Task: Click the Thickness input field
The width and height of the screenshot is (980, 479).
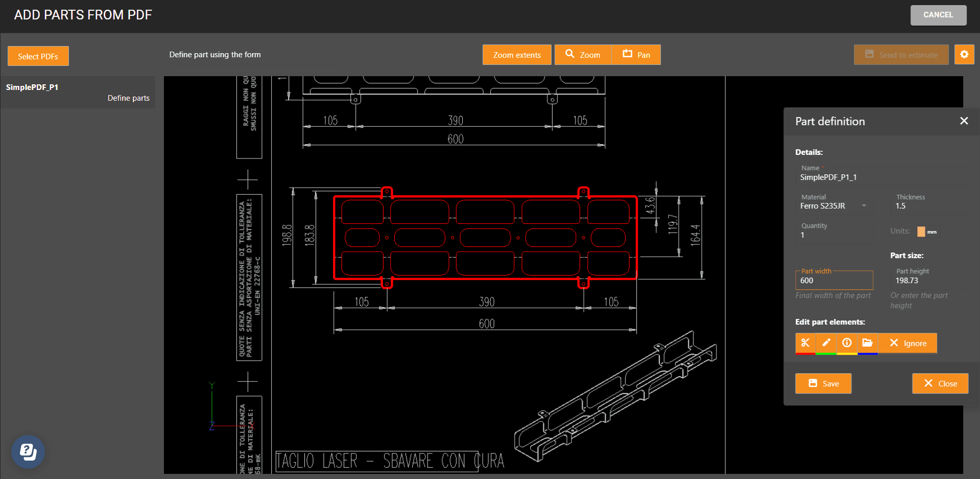Action: click(x=929, y=206)
